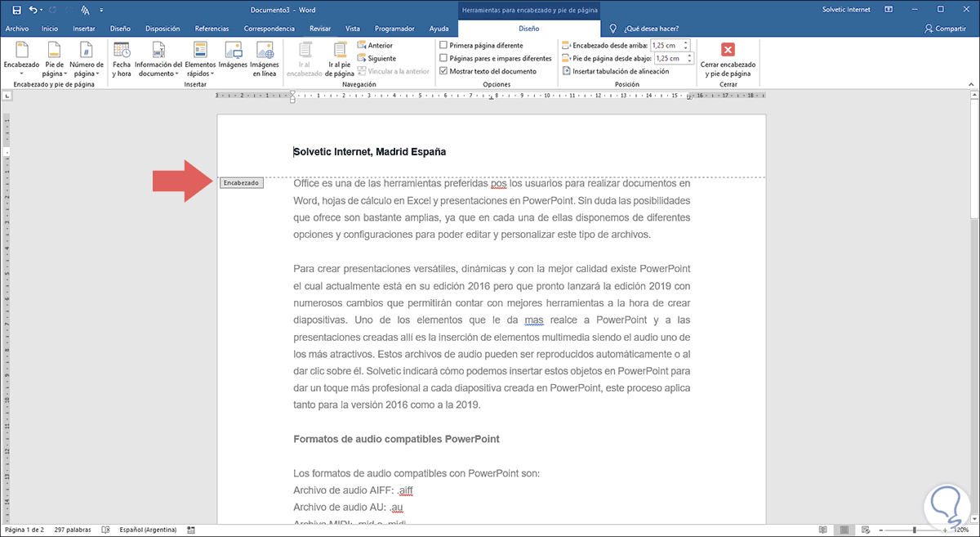Decrease Pie de página desde abajo value

[x=689, y=61]
